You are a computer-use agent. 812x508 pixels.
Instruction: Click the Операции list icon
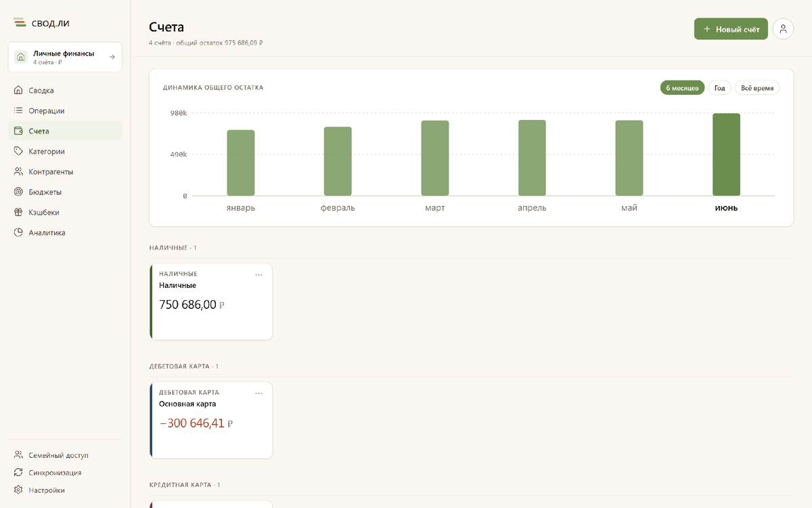click(18, 110)
